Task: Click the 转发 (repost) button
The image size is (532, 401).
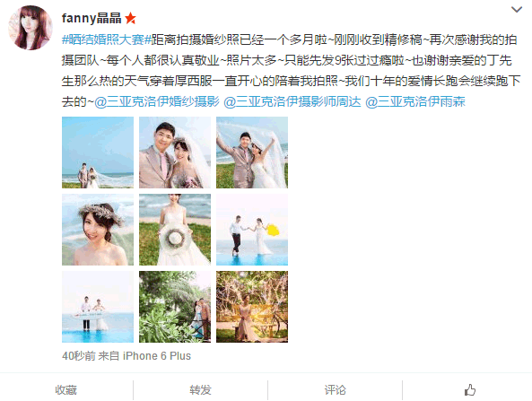Action: coord(201,390)
